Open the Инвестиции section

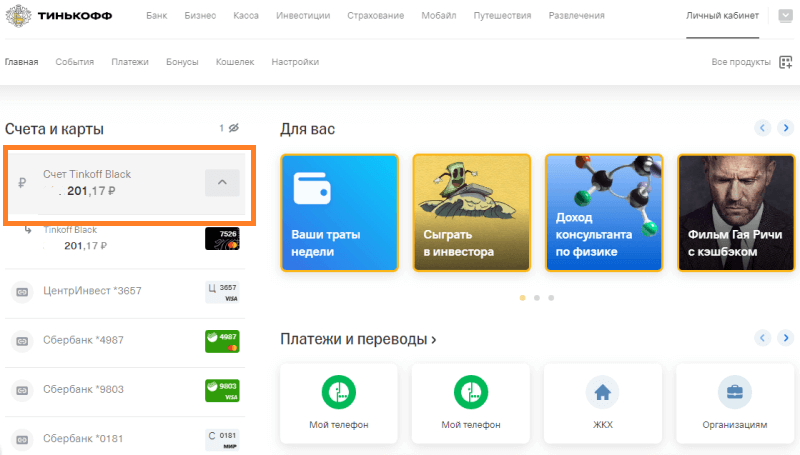point(303,16)
